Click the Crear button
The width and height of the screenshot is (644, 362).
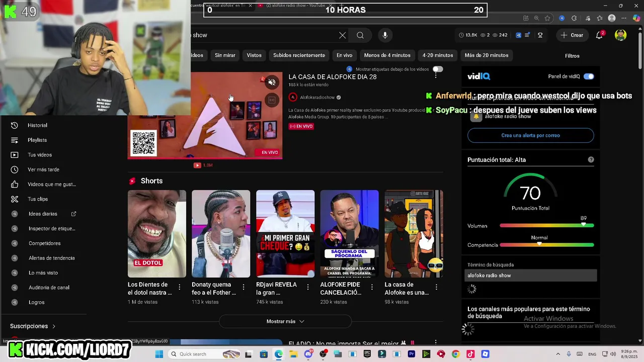click(x=572, y=35)
